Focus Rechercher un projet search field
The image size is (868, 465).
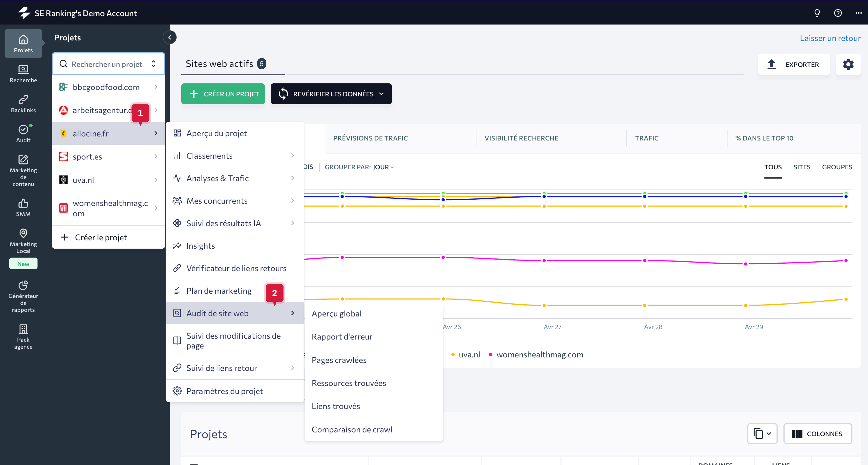pos(108,64)
